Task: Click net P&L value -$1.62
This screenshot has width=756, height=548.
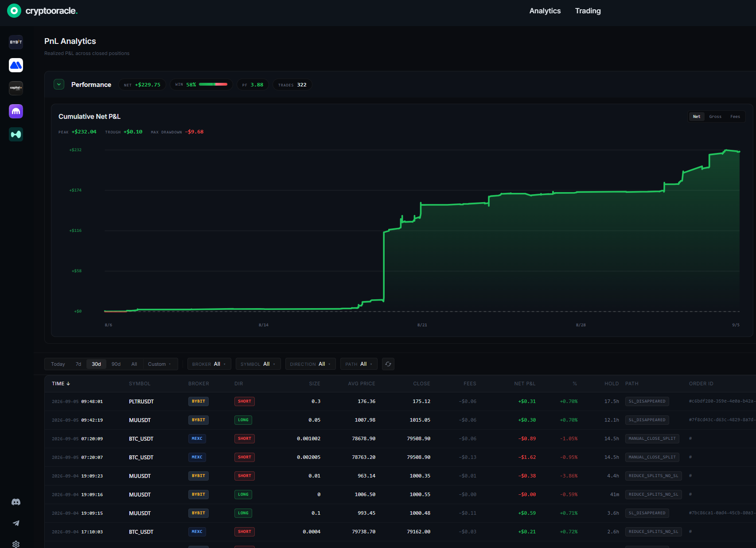Action: [x=527, y=457]
